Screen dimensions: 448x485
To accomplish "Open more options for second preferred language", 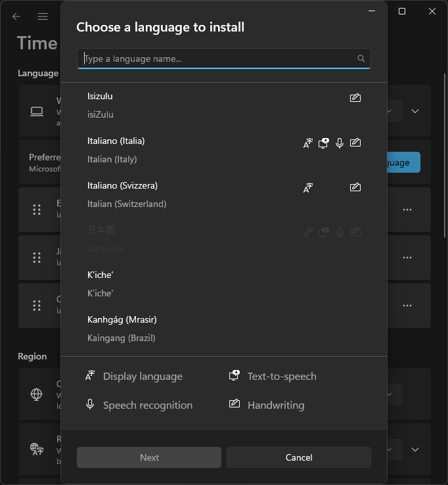I will [407, 258].
